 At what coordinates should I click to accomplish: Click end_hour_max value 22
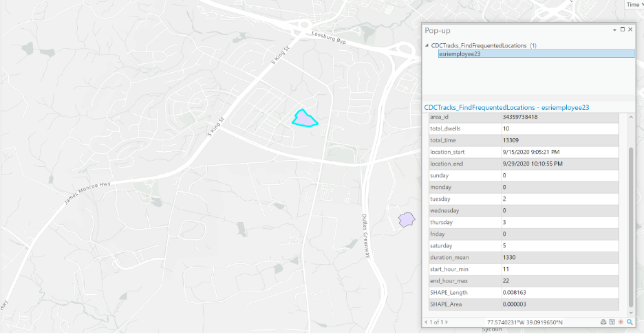506,281
